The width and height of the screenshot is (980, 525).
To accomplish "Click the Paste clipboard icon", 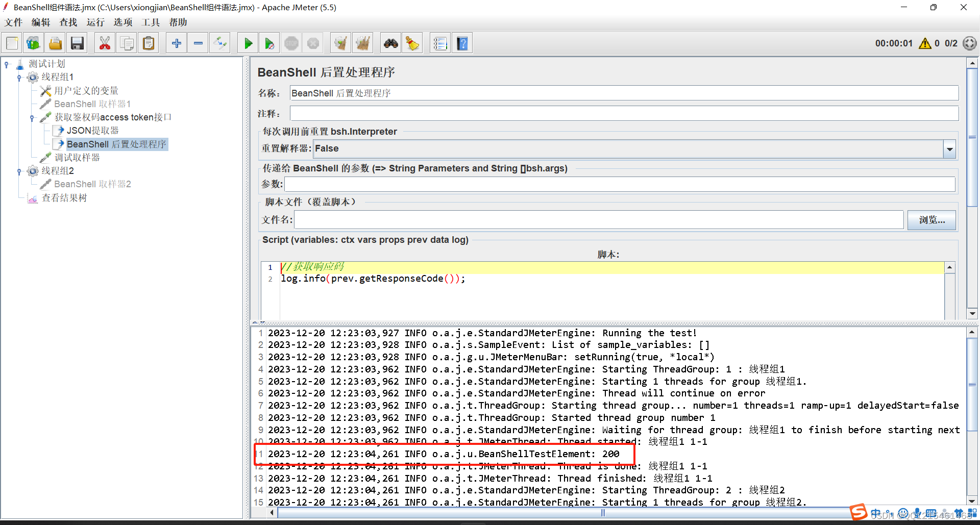I will tap(149, 43).
